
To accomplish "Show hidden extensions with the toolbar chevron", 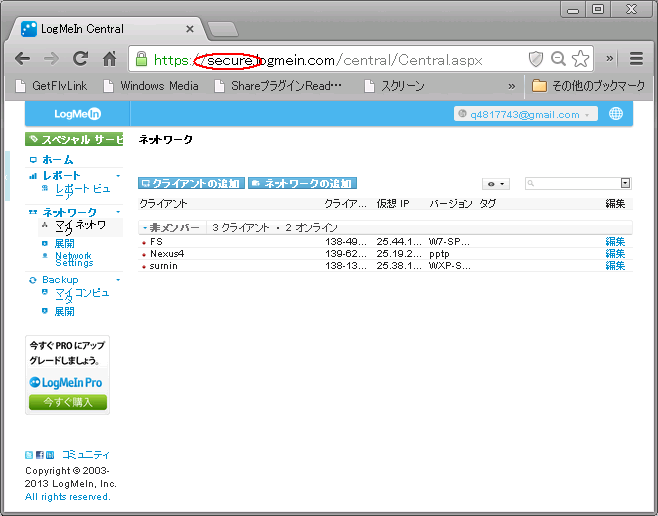I will [x=610, y=58].
